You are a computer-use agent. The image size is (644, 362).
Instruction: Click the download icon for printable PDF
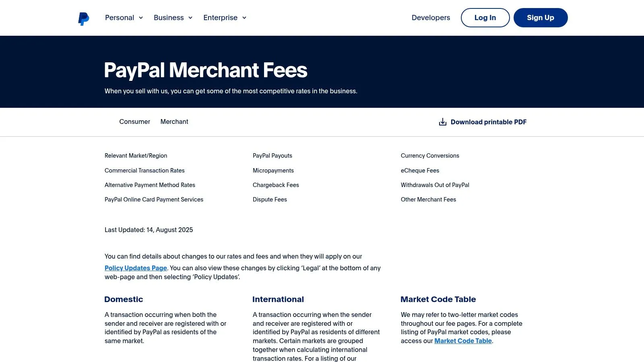442,121
